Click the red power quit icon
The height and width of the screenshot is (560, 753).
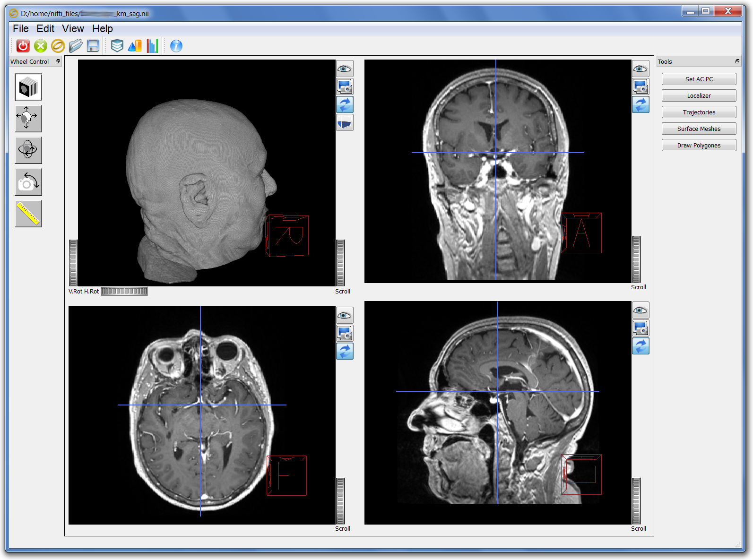23,46
